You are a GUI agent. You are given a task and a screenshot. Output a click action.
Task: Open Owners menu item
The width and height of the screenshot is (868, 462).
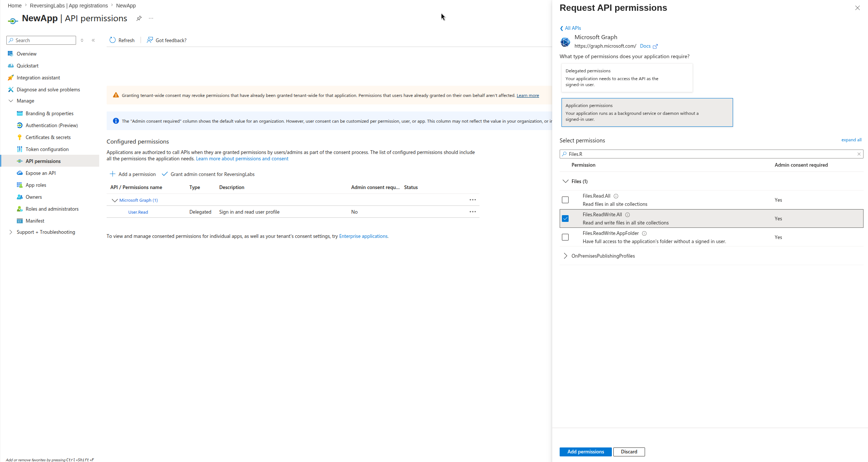pos(34,197)
